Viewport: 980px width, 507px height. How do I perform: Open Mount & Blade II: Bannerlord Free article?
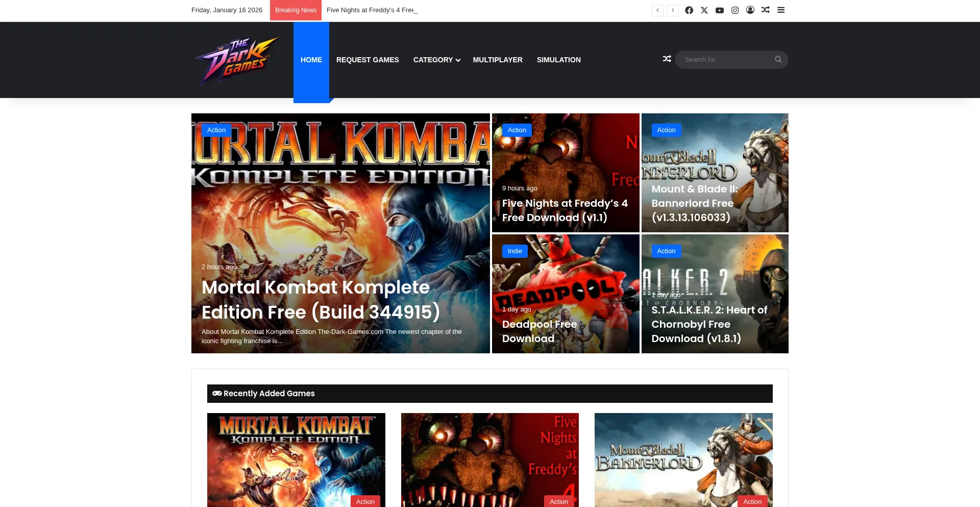[695, 203]
